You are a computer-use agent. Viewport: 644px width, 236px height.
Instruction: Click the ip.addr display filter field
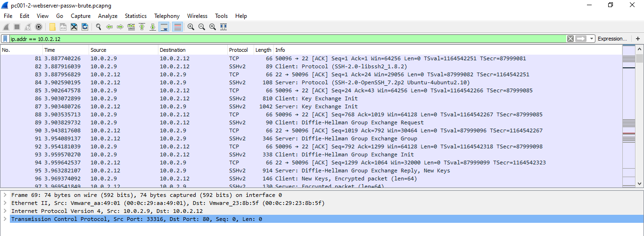click(283, 39)
